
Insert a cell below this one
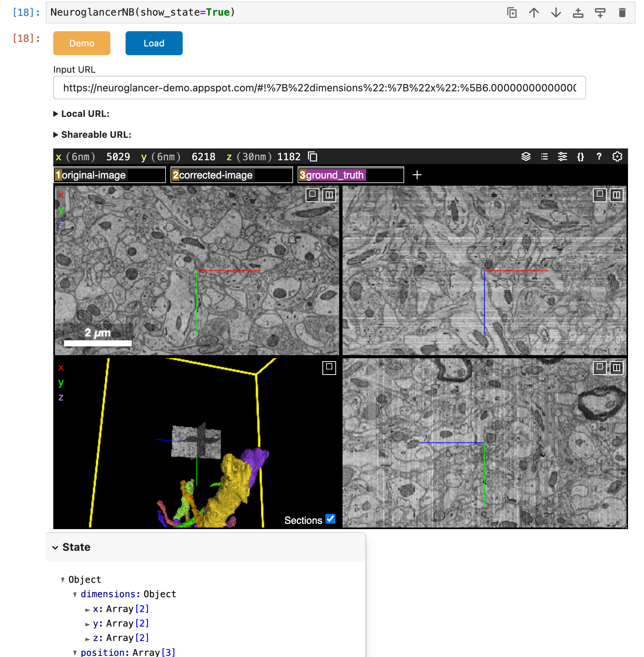coord(600,13)
